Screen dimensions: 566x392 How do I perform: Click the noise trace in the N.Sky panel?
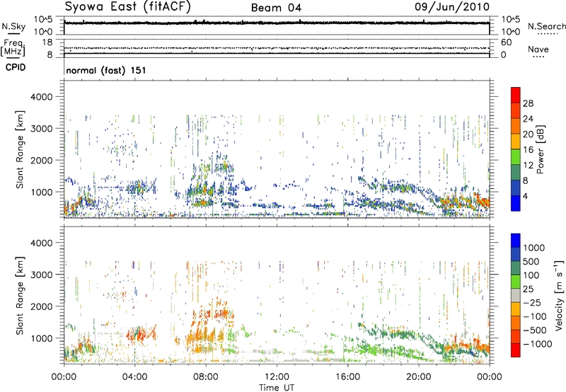277,23
